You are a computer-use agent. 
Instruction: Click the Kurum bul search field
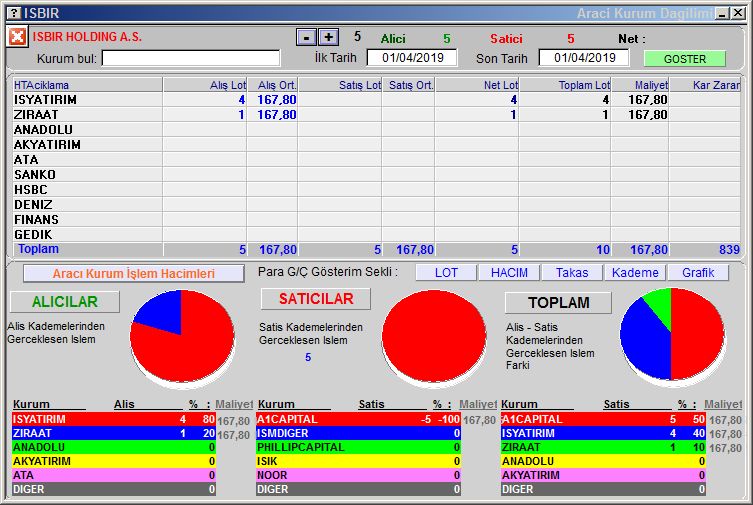(191, 58)
